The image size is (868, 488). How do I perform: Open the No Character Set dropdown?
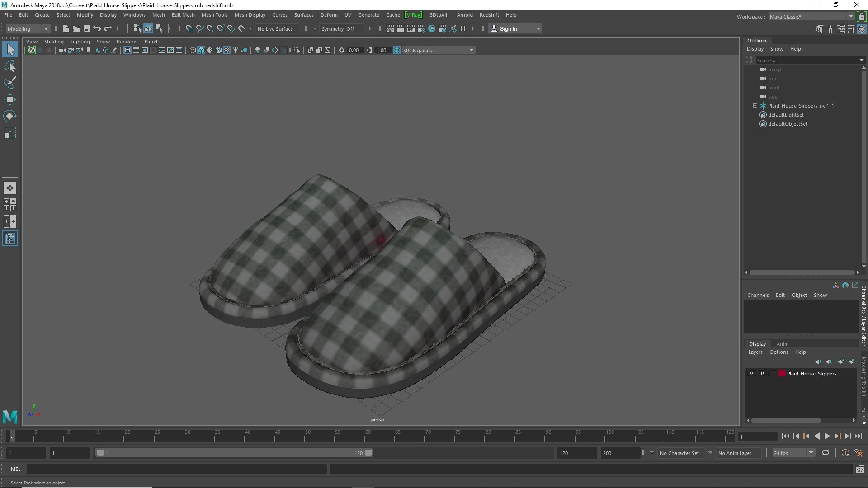[x=679, y=453]
